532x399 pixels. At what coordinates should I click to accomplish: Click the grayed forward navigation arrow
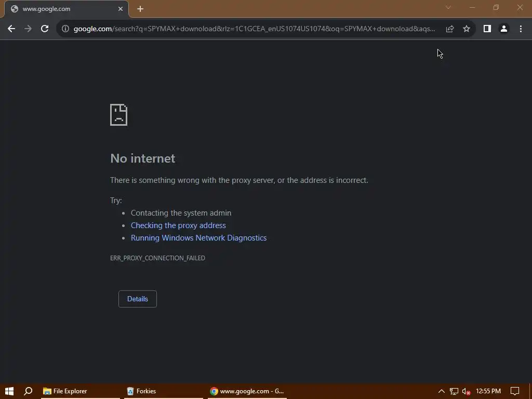pyautogui.click(x=28, y=29)
